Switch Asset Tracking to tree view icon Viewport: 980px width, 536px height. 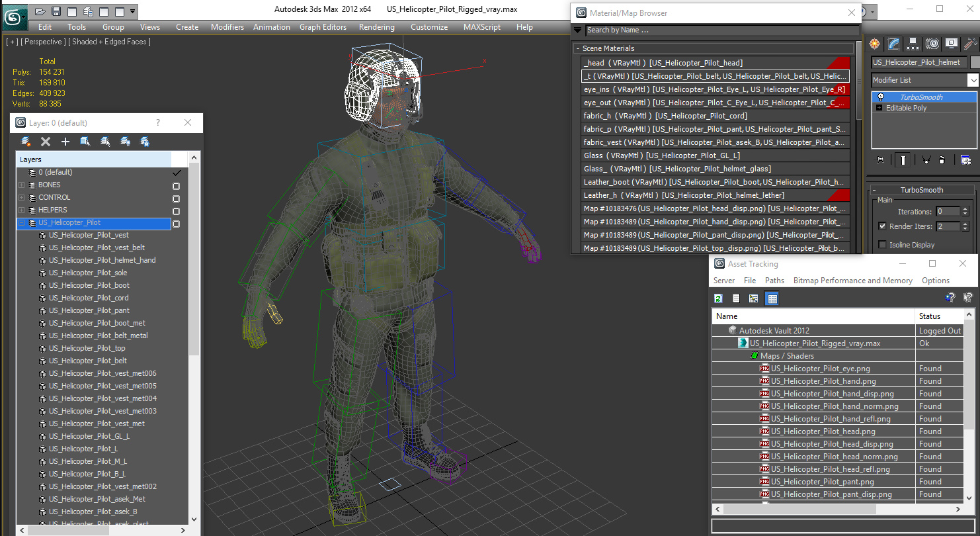753,298
